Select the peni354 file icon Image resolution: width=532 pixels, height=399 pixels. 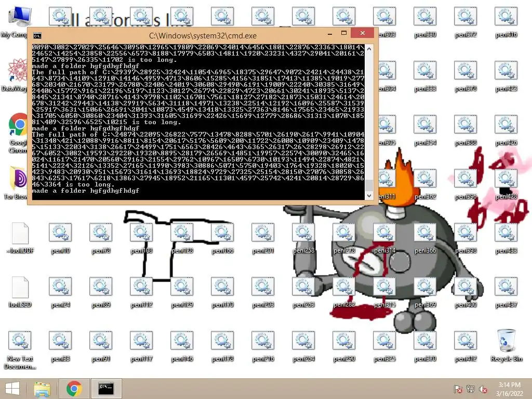click(425, 130)
